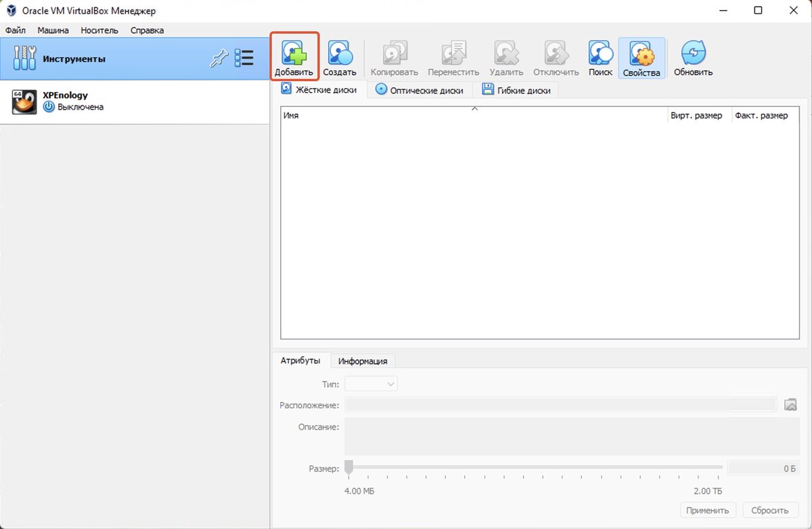Image resolution: width=812 pixels, height=529 pixels.
Task: Click the Копировать disk toolbar icon
Action: (x=394, y=53)
